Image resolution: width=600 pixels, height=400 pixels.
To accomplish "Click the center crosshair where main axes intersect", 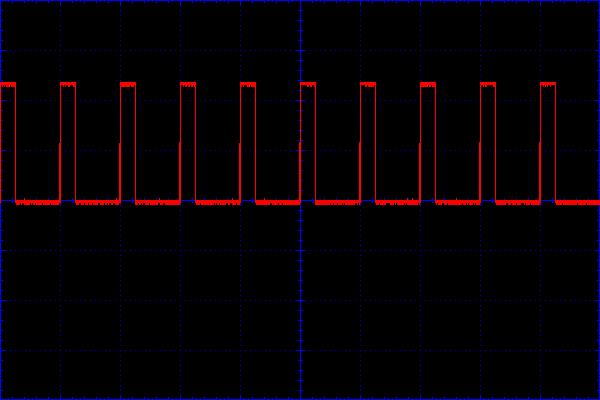I will coord(300,200).
